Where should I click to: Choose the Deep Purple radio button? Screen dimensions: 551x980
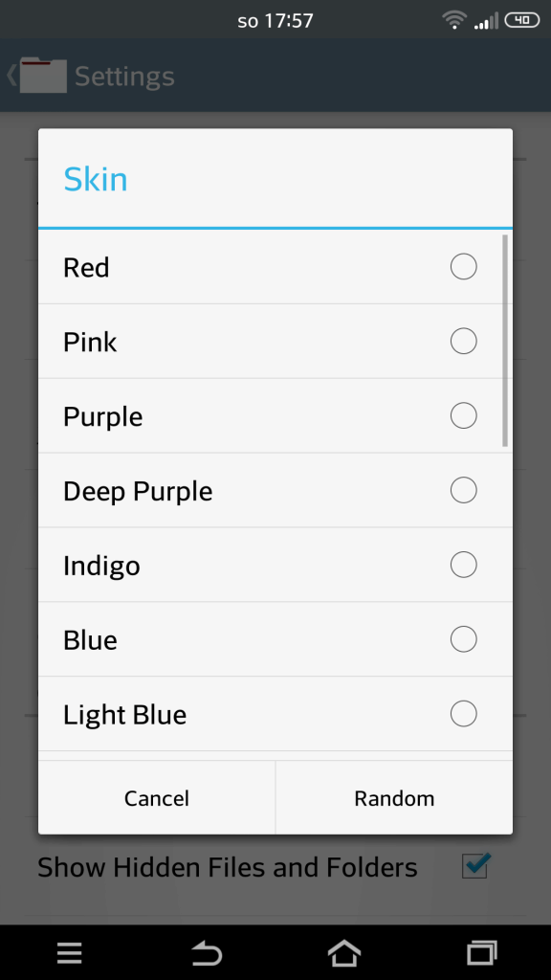pos(464,490)
